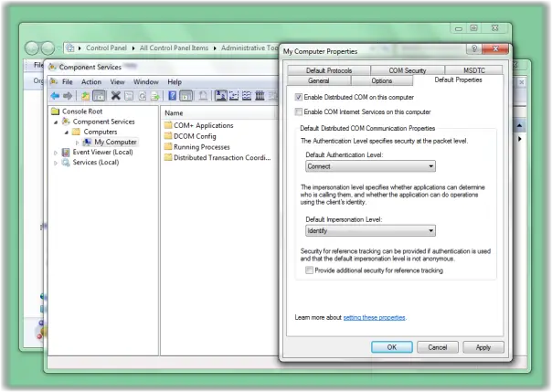
Task: Click the list view toolbar icon
Action: 247,96
